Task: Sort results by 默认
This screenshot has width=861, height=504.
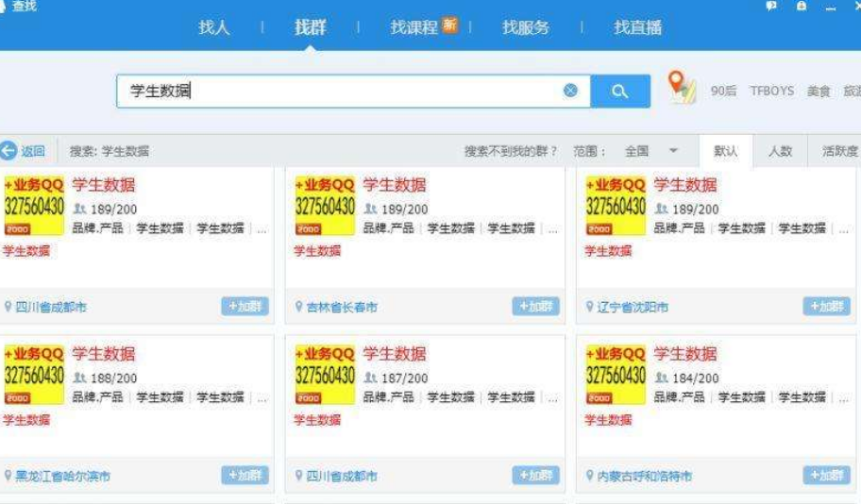Action: point(725,151)
